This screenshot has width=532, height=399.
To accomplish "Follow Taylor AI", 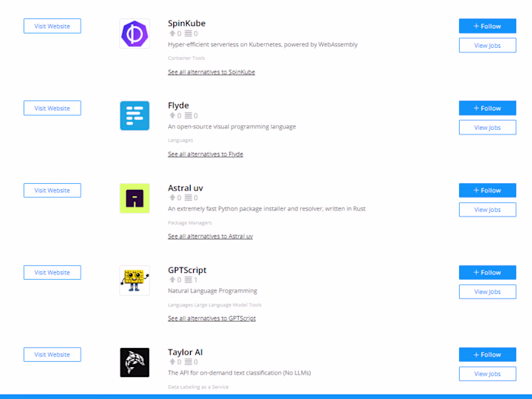I will [488, 355].
